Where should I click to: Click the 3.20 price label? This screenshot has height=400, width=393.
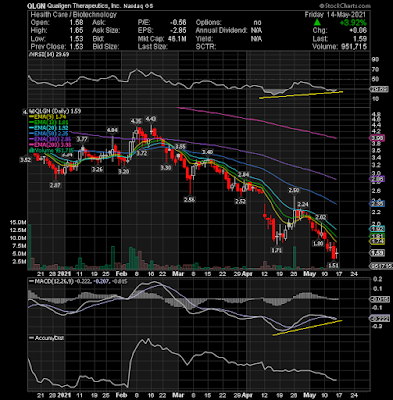[x=124, y=172]
